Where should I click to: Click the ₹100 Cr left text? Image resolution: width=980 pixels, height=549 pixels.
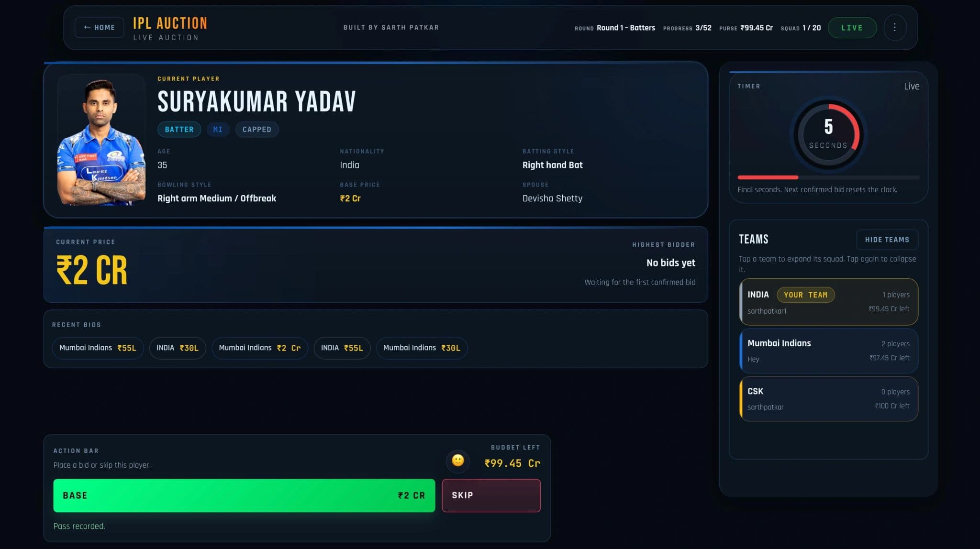coord(892,406)
